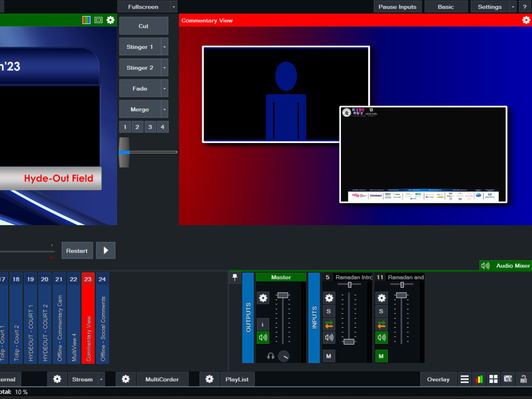Expand the Stream options arrow

click(x=101, y=379)
